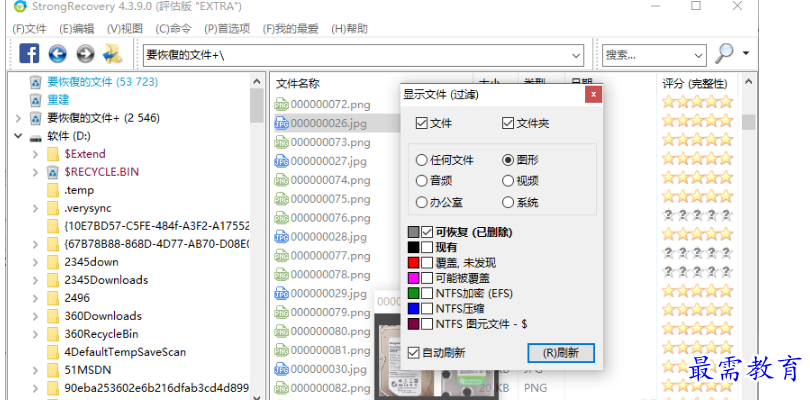Select the 视频 radio option
The image size is (810, 400).
[x=508, y=181]
